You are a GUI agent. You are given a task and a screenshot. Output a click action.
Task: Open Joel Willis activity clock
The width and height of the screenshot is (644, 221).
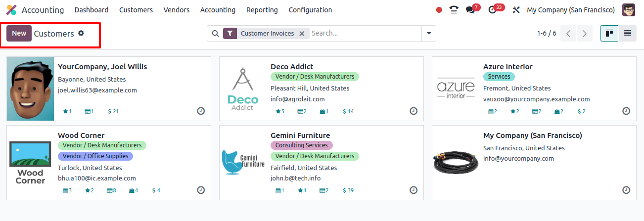pos(201,111)
